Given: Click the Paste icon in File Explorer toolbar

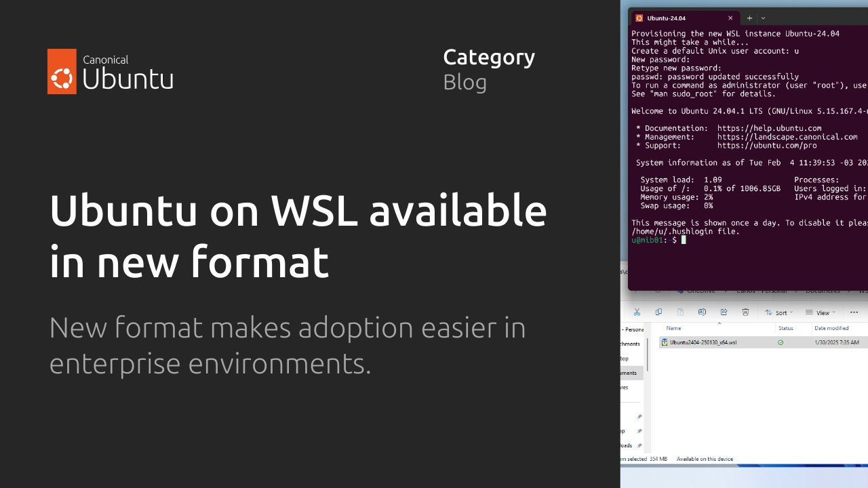Looking at the screenshot, I should pyautogui.click(x=680, y=312).
